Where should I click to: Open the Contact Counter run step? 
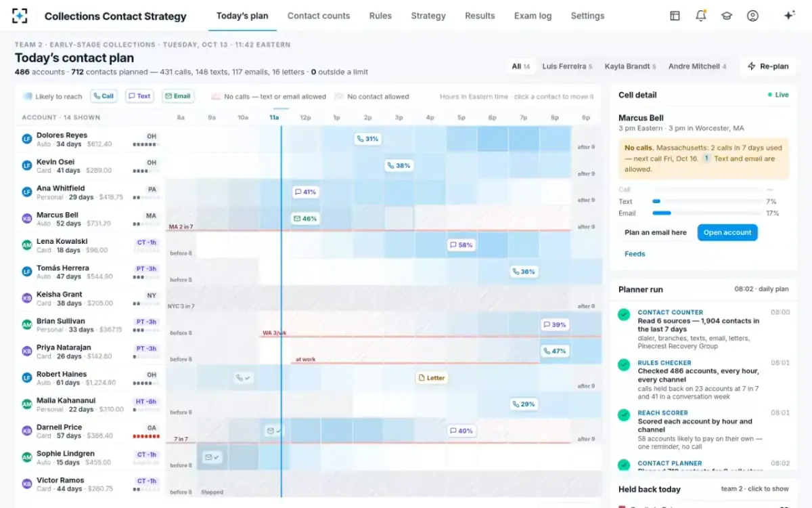click(704, 329)
